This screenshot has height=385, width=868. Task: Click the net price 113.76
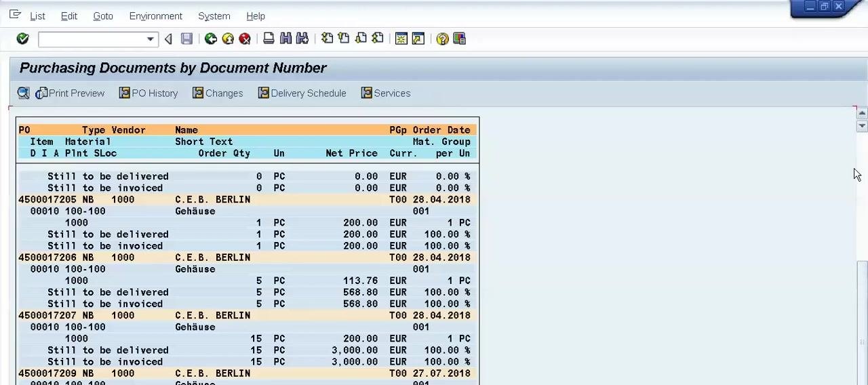[x=360, y=281]
